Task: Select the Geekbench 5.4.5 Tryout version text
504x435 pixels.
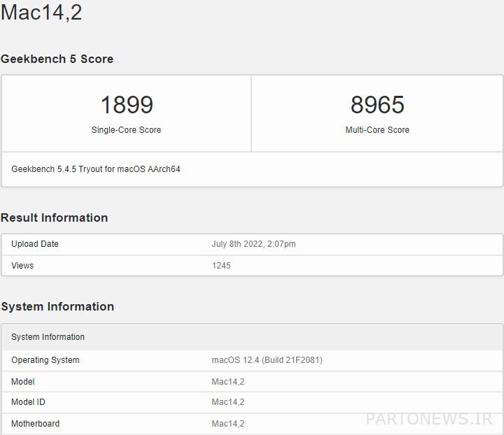Action: [96, 169]
